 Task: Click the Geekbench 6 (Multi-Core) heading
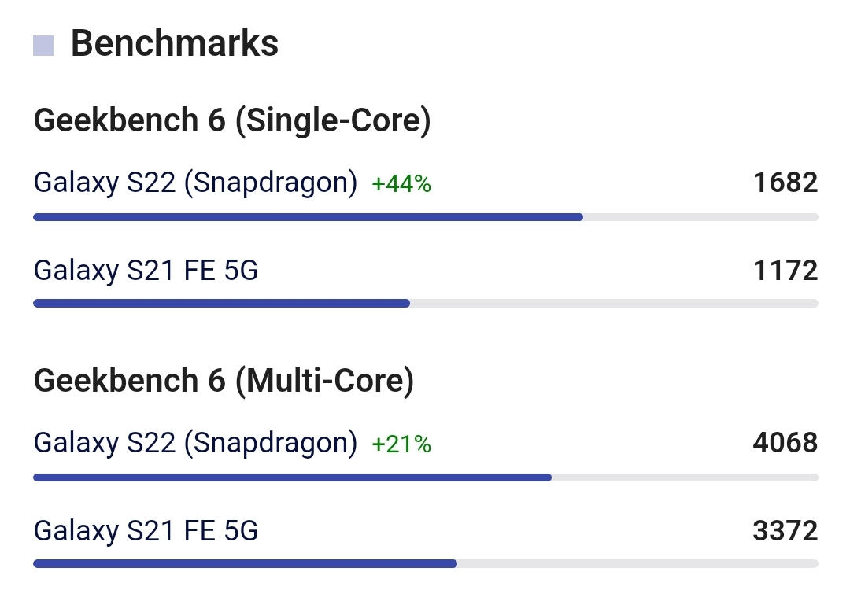click(x=224, y=380)
